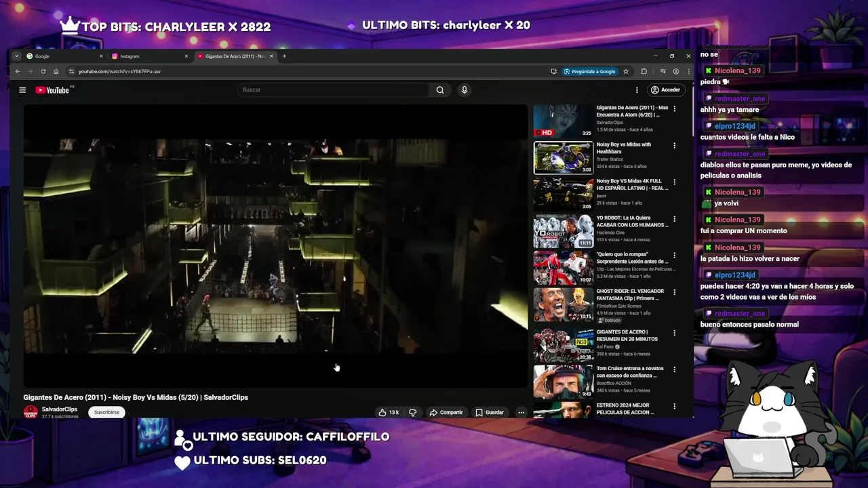Open the Chrome three-dot menu

(688, 71)
